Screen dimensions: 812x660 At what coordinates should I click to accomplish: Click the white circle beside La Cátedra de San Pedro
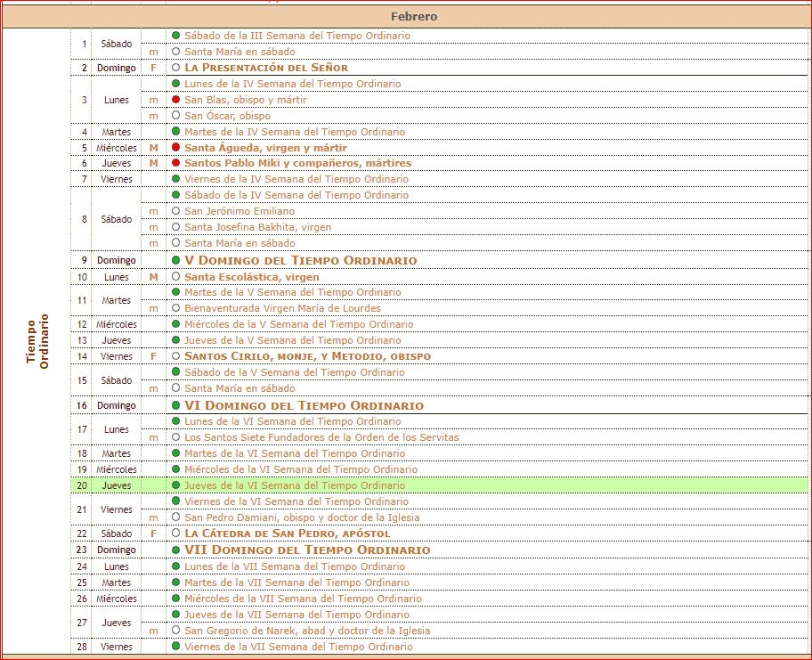(176, 534)
